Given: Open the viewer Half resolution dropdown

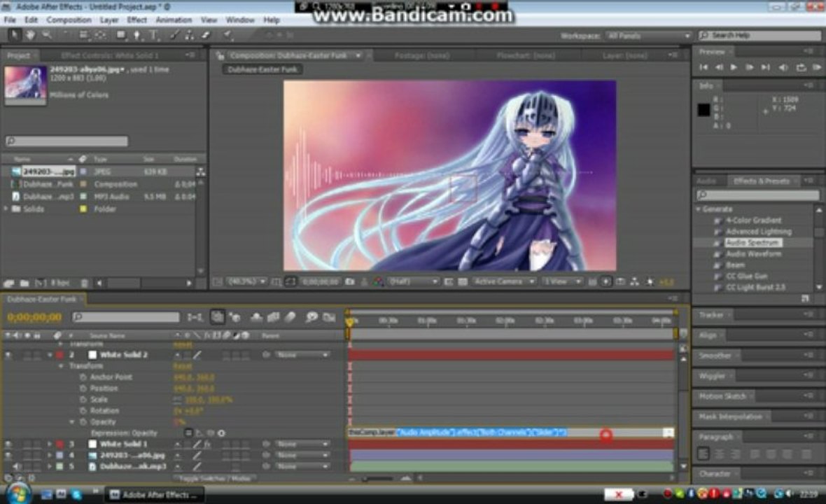Looking at the screenshot, I should (413, 282).
